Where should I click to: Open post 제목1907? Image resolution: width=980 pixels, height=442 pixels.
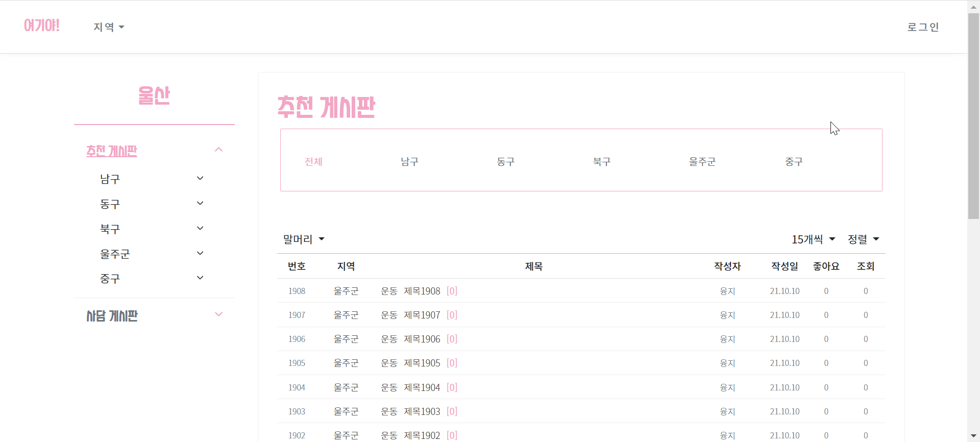click(422, 315)
